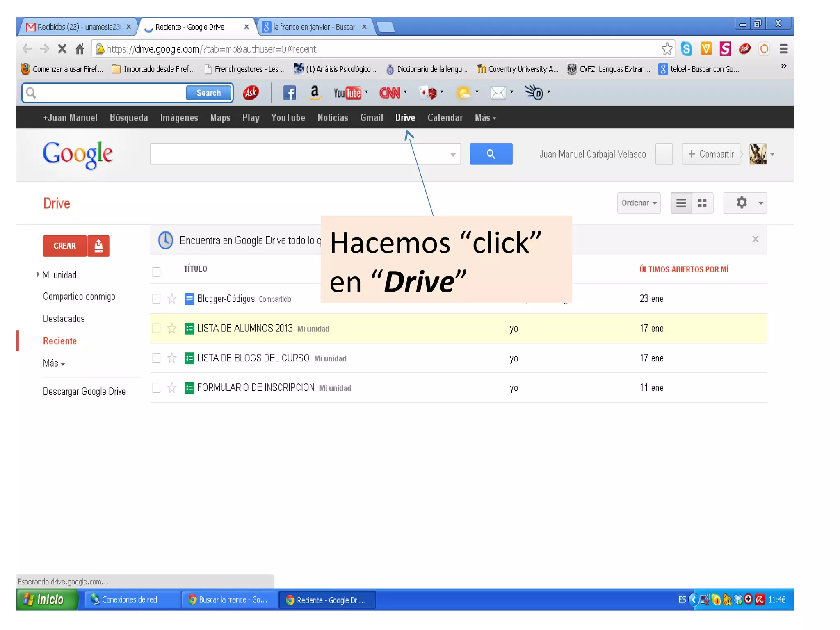Click the Facebook toolbar icon
The image size is (840, 630).
point(290,93)
